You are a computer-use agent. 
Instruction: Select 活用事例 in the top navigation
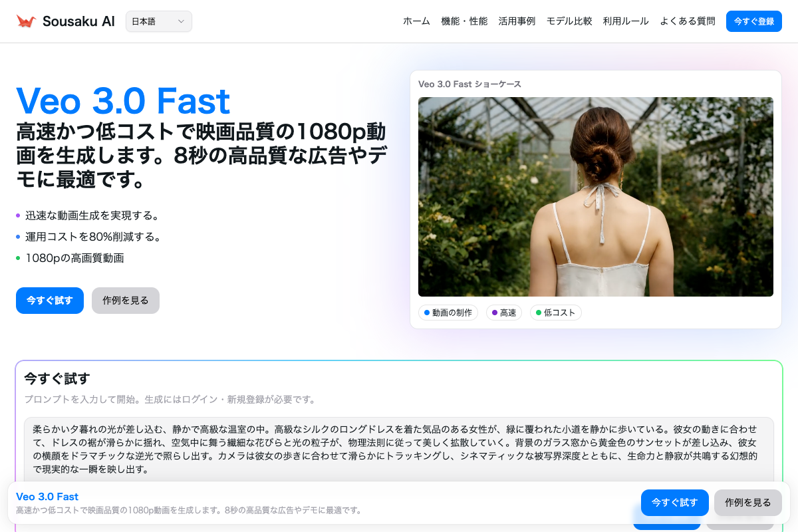517,21
